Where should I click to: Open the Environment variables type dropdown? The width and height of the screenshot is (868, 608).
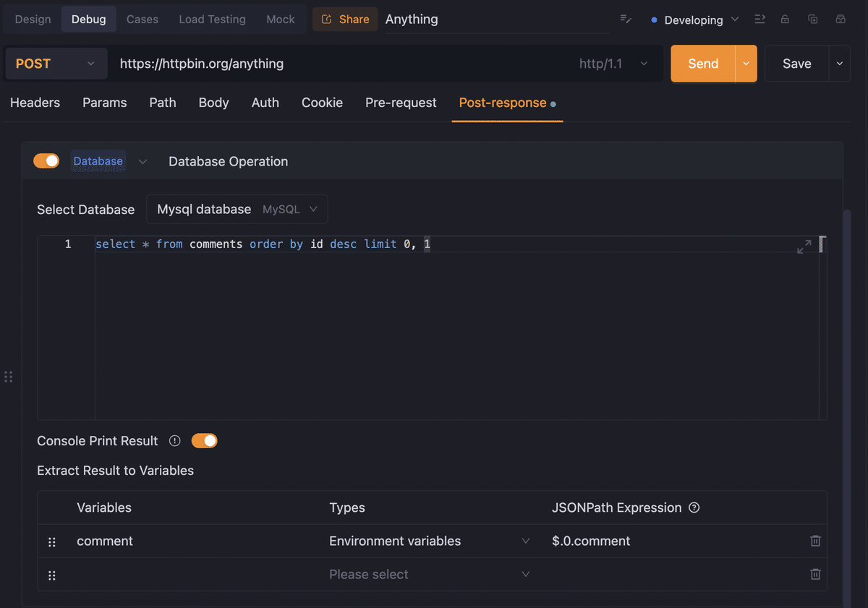click(430, 541)
